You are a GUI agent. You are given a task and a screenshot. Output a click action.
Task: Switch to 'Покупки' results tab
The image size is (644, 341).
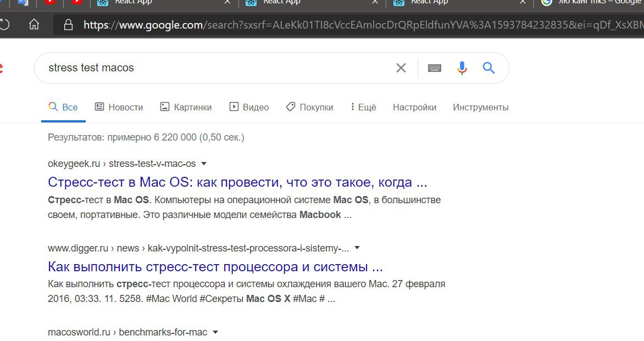(x=309, y=107)
